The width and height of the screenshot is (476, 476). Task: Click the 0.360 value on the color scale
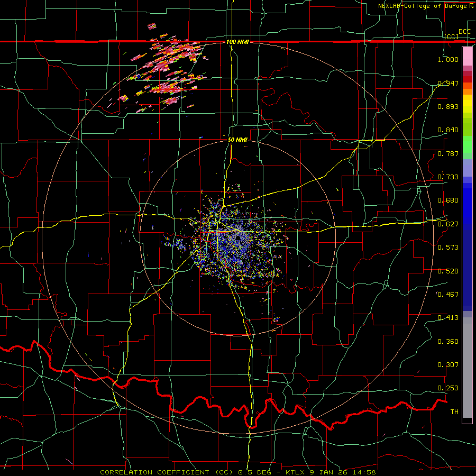(448, 342)
